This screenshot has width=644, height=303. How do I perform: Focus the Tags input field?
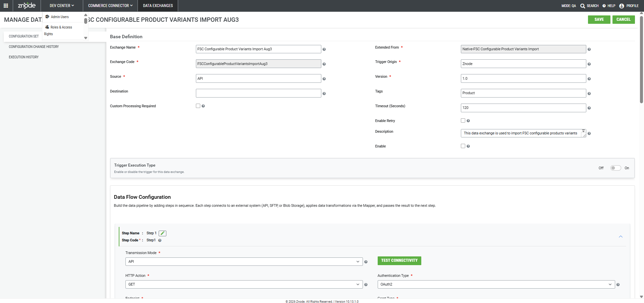pos(523,93)
